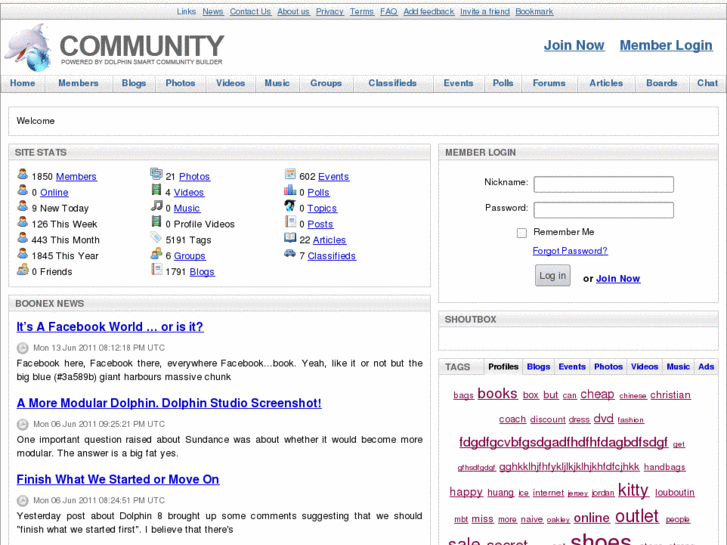
Task: Click the Classifieds car icon
Action: pyautogui.click(x=290, y=254)
